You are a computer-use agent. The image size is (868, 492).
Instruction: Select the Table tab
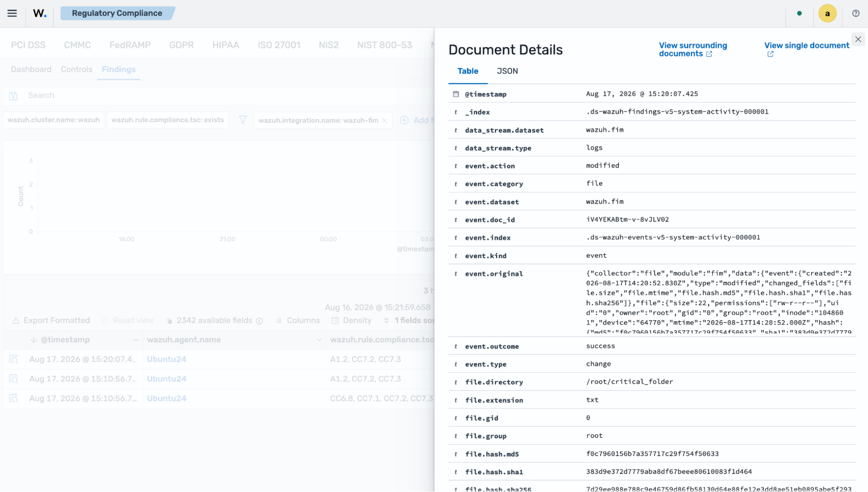[x=468, y=71]
